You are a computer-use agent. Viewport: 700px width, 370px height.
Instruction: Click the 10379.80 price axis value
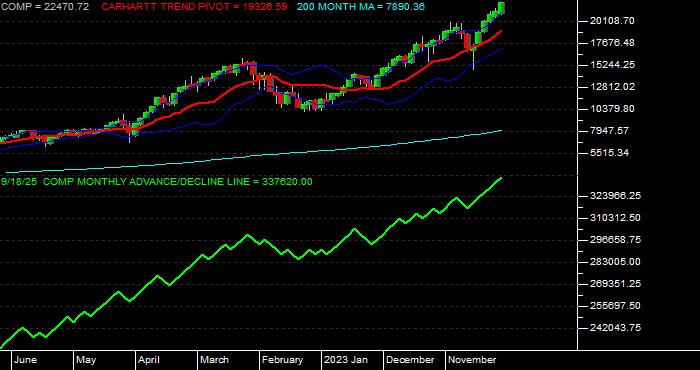point(612,108)
